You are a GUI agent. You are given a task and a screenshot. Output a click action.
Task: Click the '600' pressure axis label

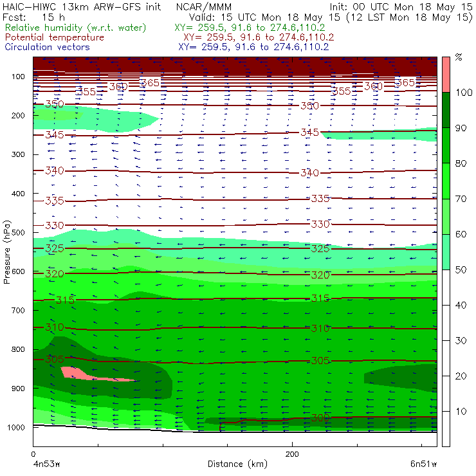[18, 271]
